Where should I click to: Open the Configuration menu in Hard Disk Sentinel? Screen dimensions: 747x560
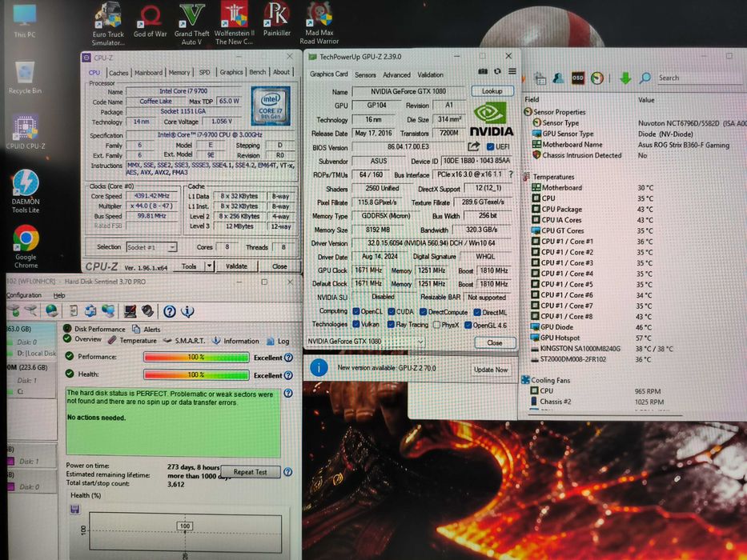(23, 295)
